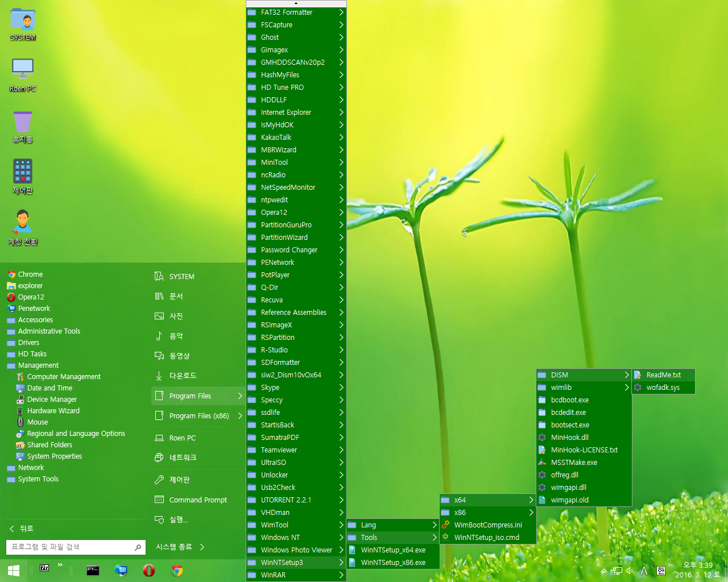Select MSSTMake.exe in x64 folder
This screenshot has height=582, width=728.
pos(584,463)
